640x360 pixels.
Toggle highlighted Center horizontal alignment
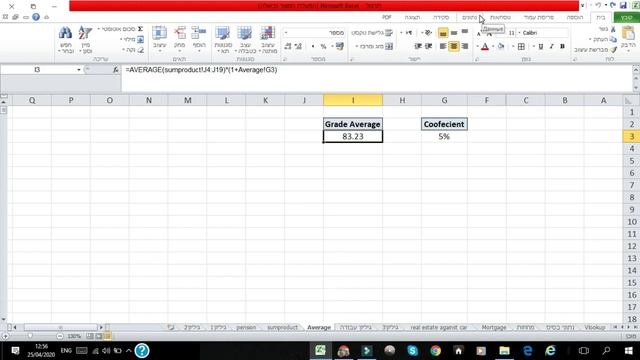tap(454, 47)
